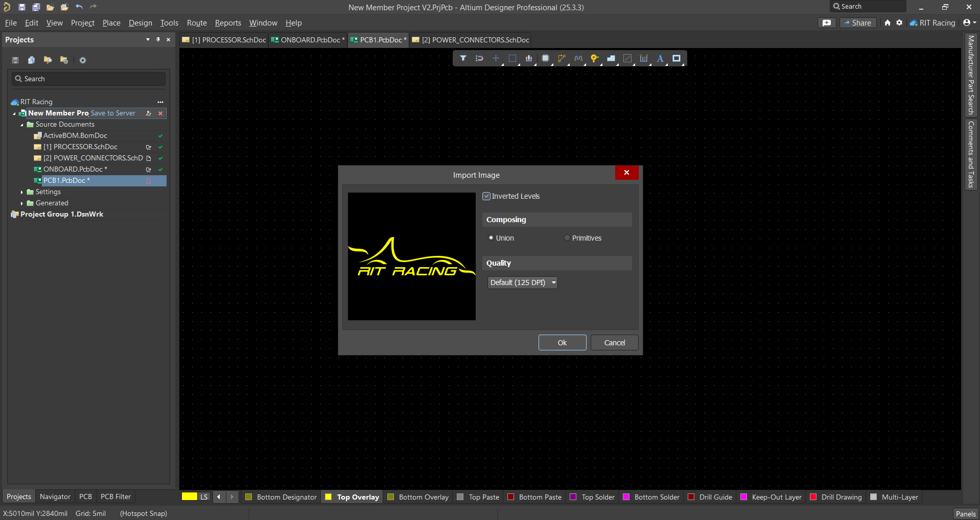Open the Place Dimension tool
This screenshot has height=520, width=980.
[x=644, y=58]
